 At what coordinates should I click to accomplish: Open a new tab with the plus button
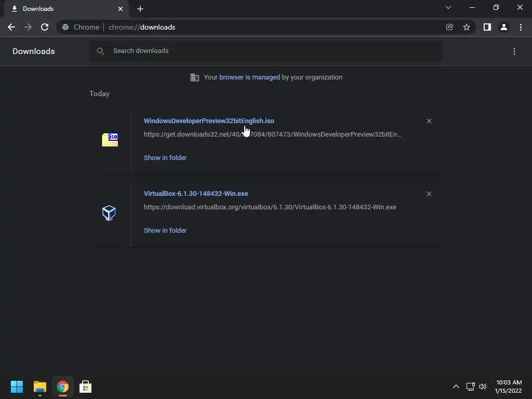click(x=140, y=9)
